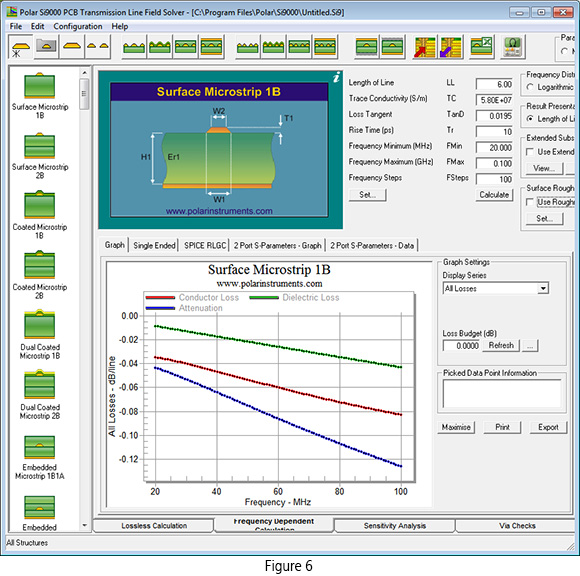Select the All Structures toolbar icon with asterisk
Screen dimensions: 580x576
pyautogui.click(x=21, y=47)
